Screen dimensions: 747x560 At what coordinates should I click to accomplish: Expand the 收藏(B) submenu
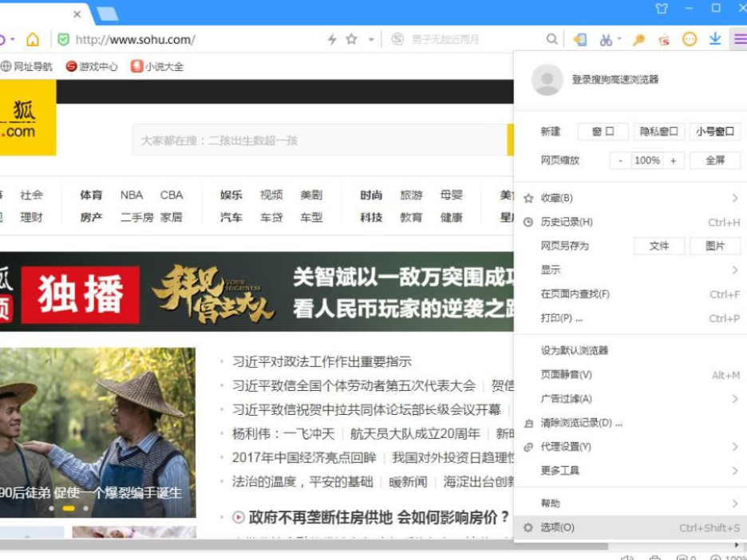click(630, 198)
